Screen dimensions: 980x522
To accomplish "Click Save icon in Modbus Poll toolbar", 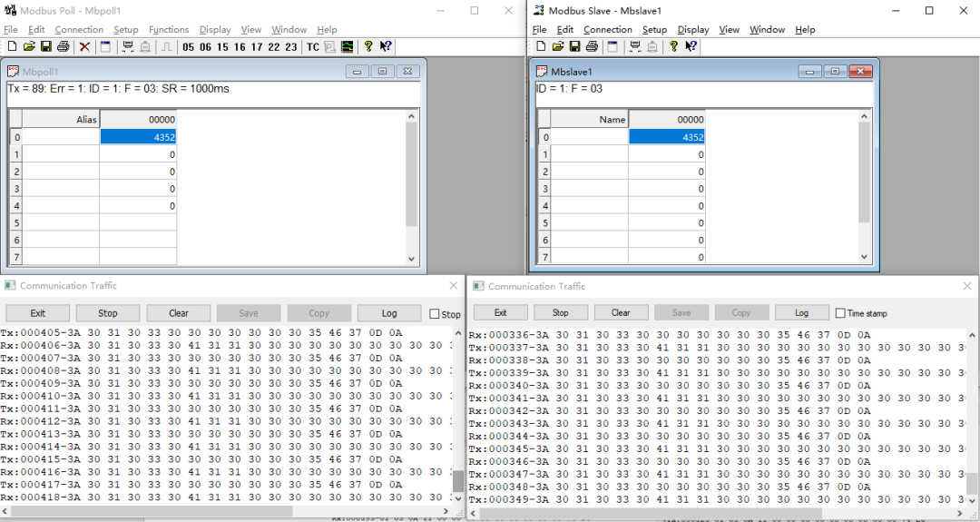I will 45,46.
